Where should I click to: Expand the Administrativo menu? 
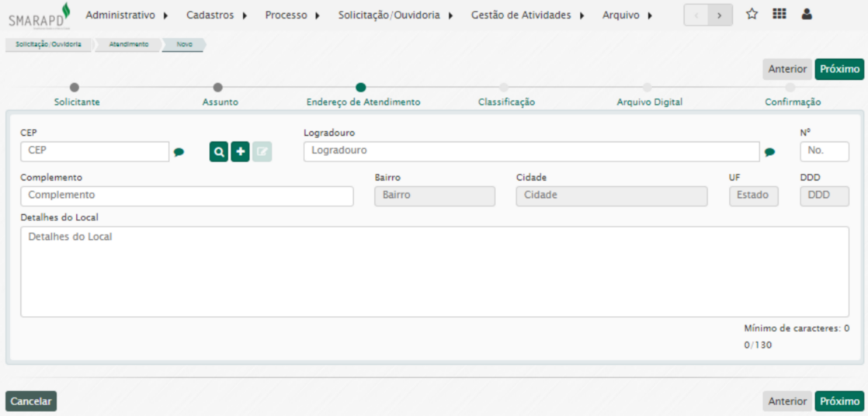(x=127, y=16)
